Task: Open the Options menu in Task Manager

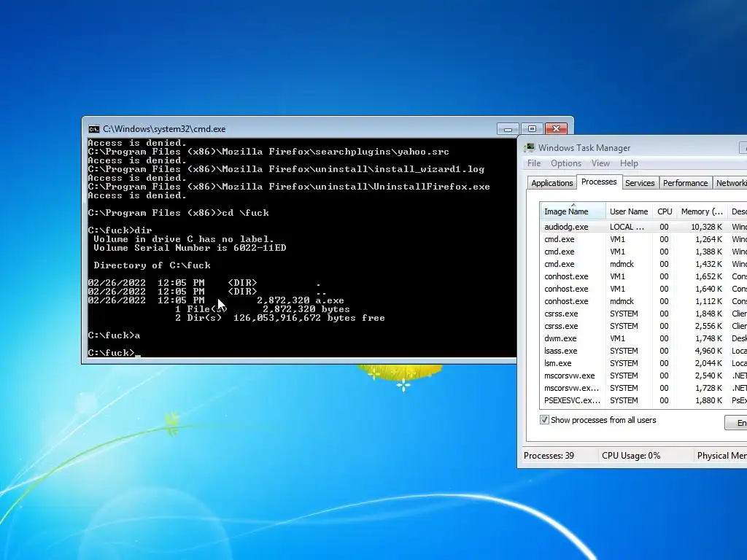Action: 566,163
